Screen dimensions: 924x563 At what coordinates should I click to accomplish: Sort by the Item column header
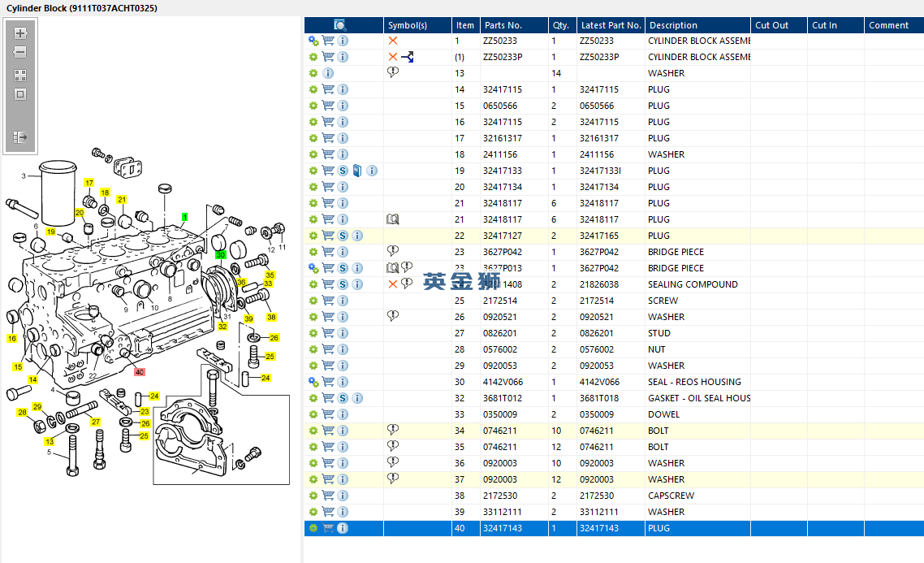[465, 24]
